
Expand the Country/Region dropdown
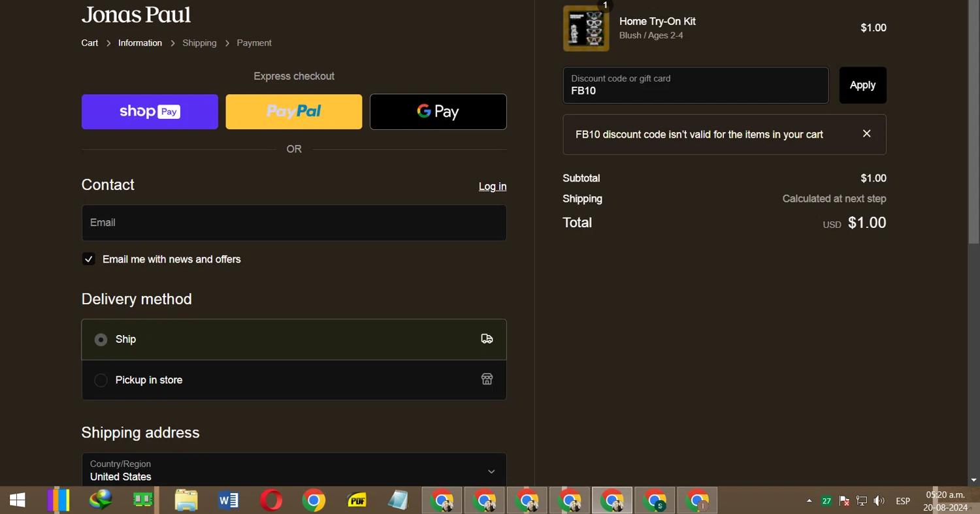294,470
